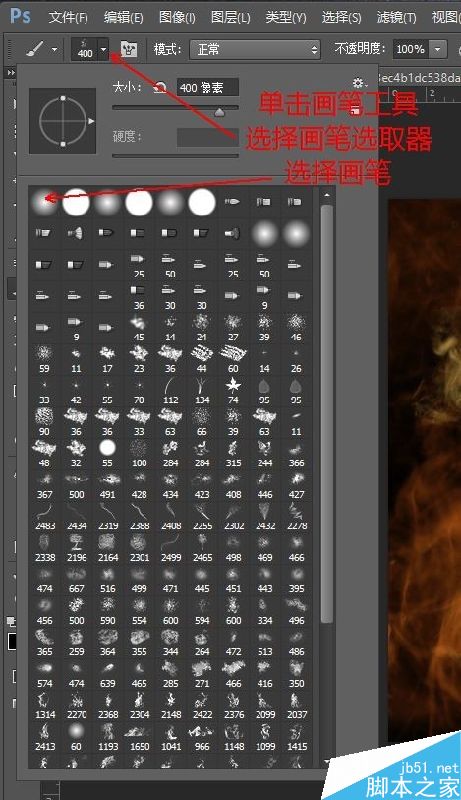Expand the tool preset picker arrow
461x800 pixels.
54,50
